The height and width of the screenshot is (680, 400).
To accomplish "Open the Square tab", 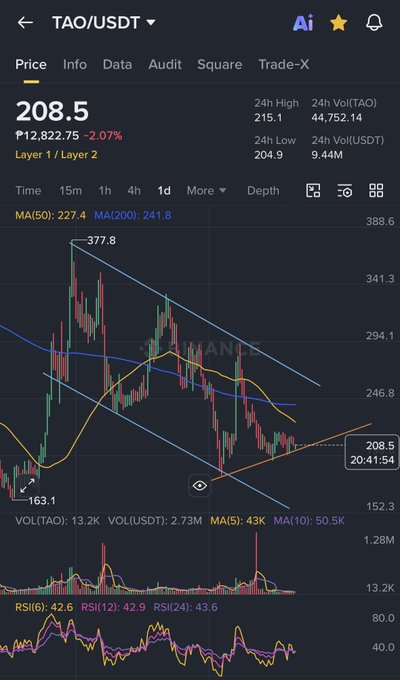I will click(220, 65).
